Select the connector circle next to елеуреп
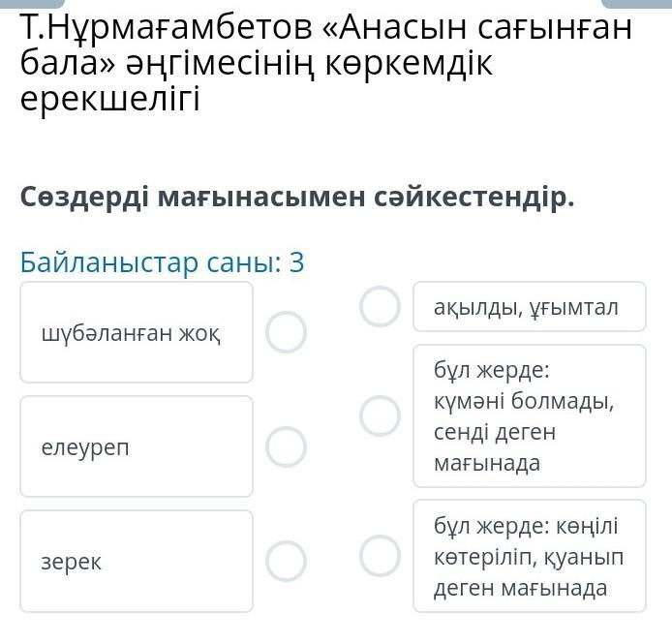This screenshot has height=644, width=672. pyautogui.click(x=286, y=446)
